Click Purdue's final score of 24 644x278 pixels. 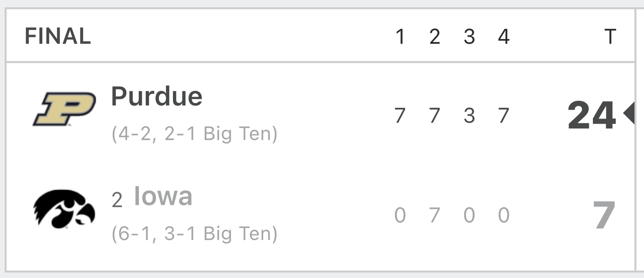(x=592, y=115)
